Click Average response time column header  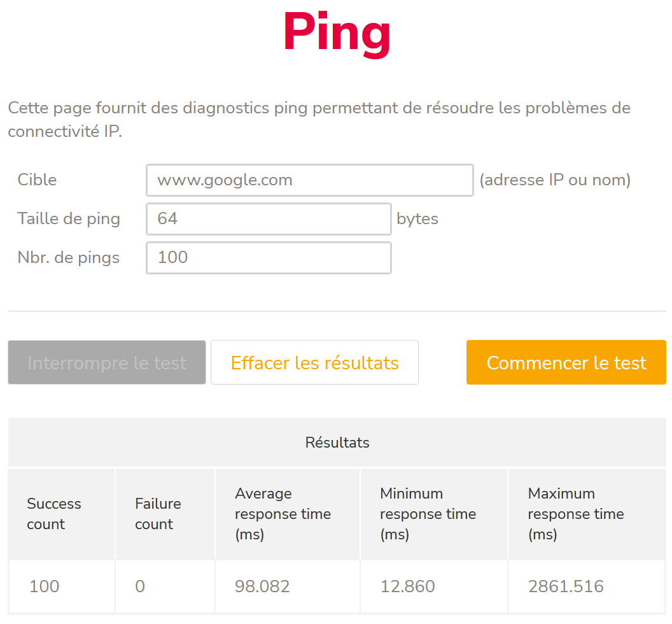coord(283,514)
